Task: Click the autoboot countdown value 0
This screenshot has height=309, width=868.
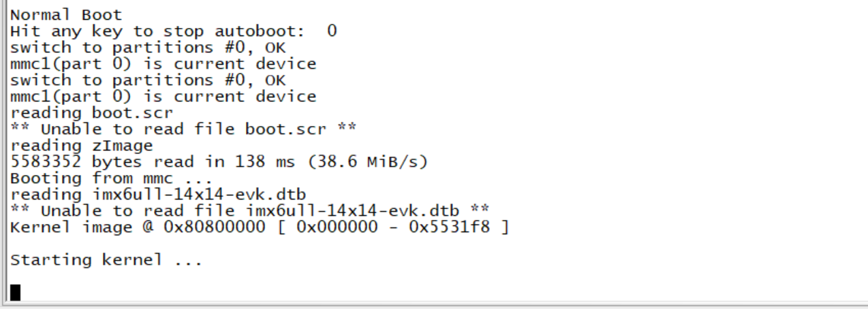Action: click(331, 31)
